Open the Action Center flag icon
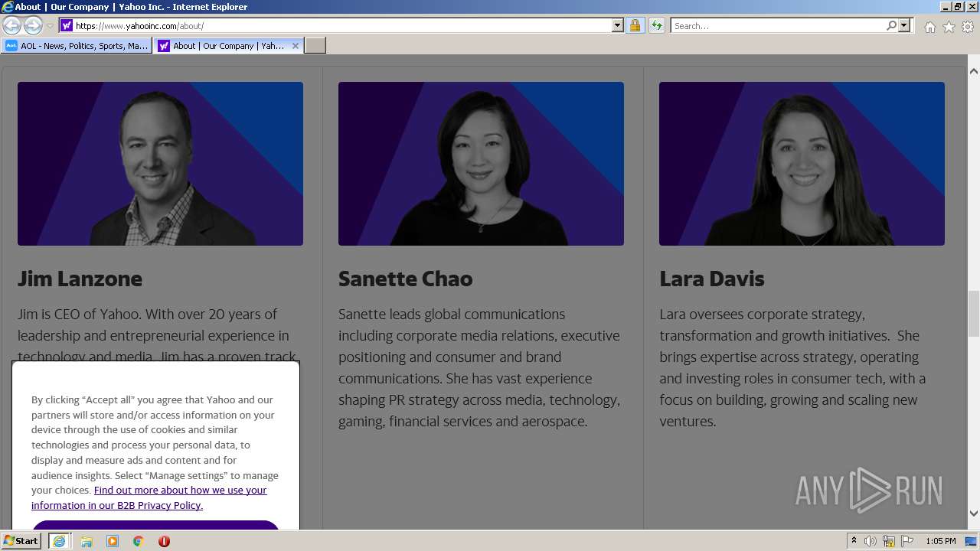 [x=908, y=541]
